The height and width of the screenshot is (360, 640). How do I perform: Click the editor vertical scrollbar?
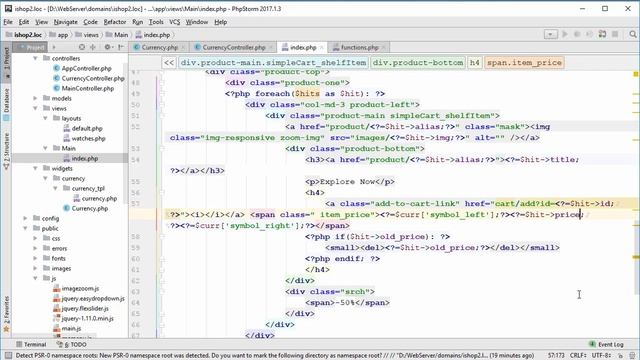[638, 258]
